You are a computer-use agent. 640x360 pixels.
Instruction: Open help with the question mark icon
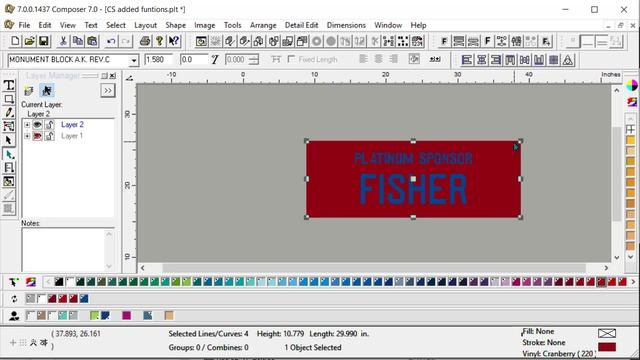pos(160,41)
